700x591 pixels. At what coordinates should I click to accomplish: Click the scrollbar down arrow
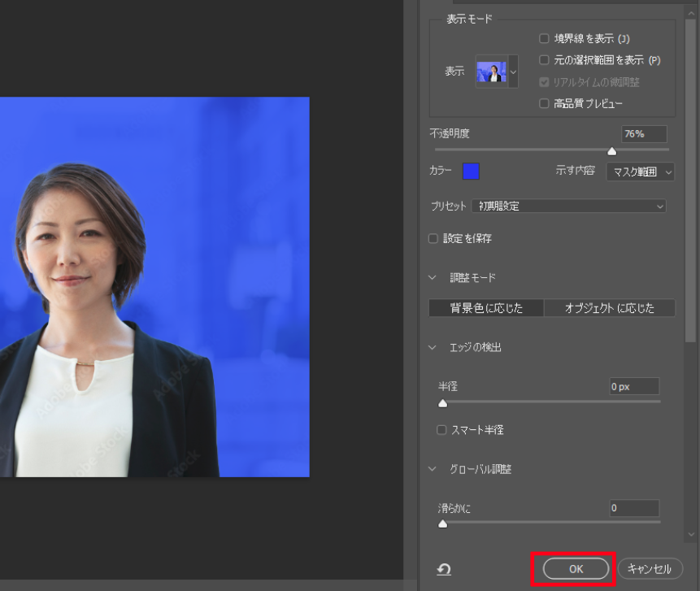[691, 534]
